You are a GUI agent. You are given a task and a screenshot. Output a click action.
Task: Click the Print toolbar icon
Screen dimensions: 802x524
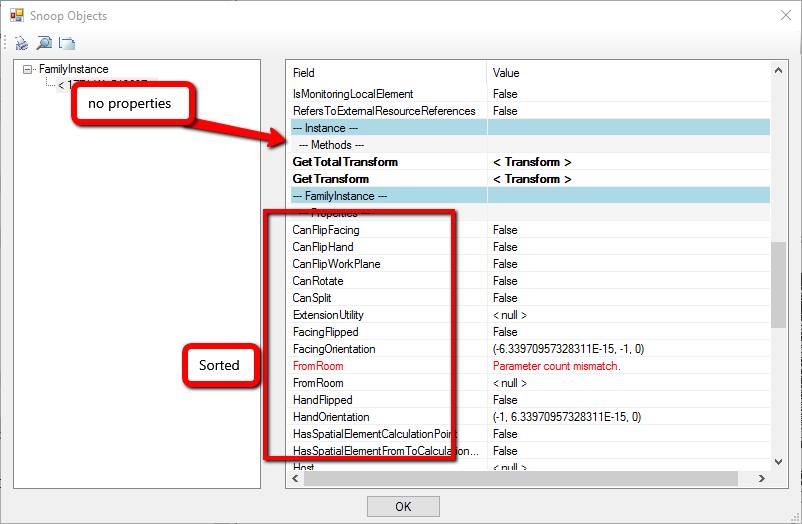click(22, 43)
